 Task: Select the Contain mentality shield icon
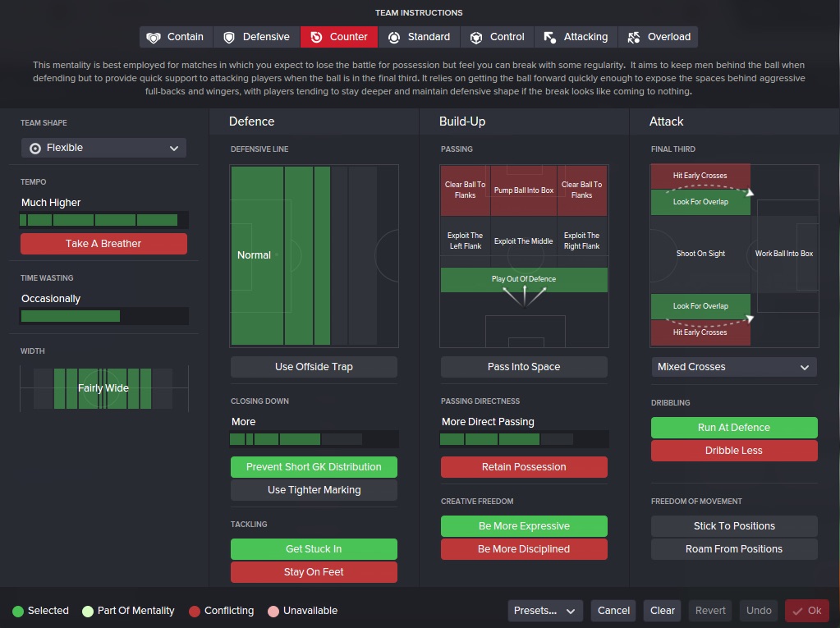(154, 37)
